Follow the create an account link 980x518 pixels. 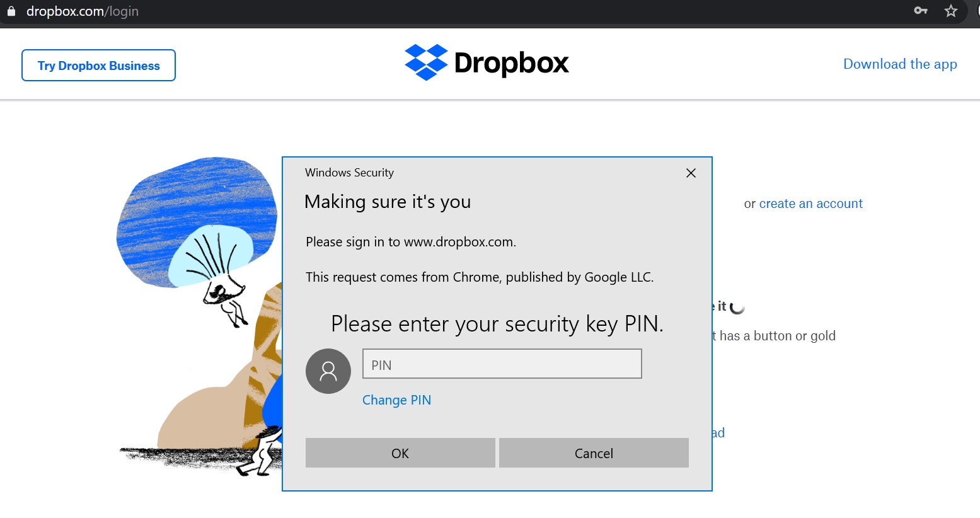[x=810, y=204]
